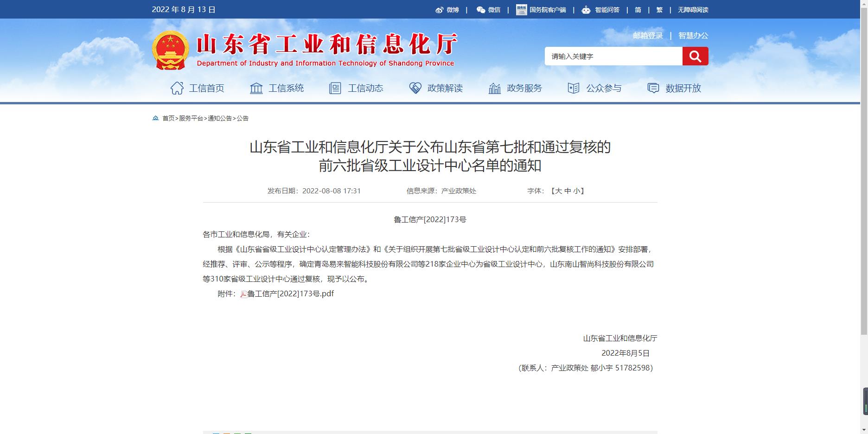The width and height of the screenshot is (868, 434).
Task: Open the 政务服务 navigation item
Action: pos(515,88)
